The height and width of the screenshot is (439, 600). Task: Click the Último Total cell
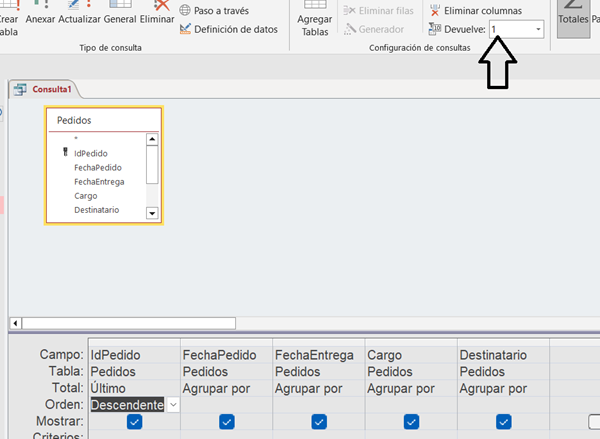click(135, 388)
